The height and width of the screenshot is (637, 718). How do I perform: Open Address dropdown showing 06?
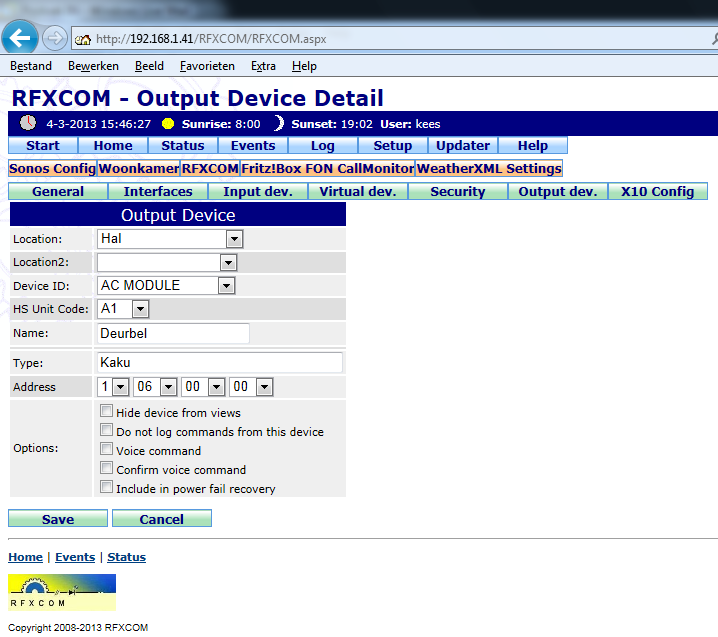[155, 387]
